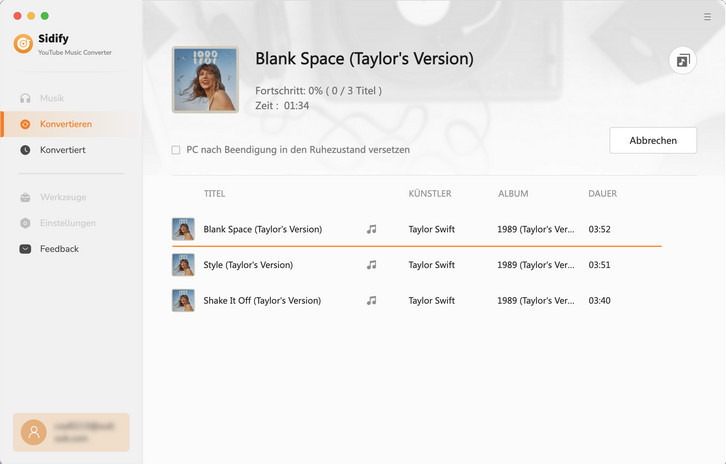
Task: Click Taylor Swift in Blank Space row
Action: [432, 229]
